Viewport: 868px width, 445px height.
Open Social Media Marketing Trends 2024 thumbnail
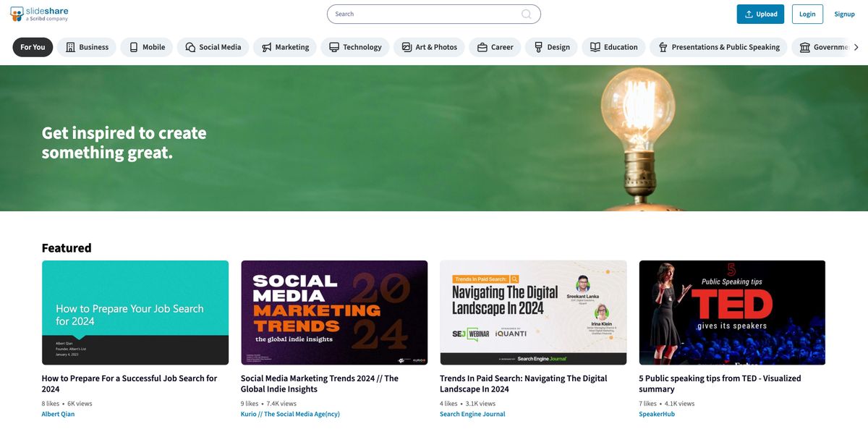click(x=334, y=313)
